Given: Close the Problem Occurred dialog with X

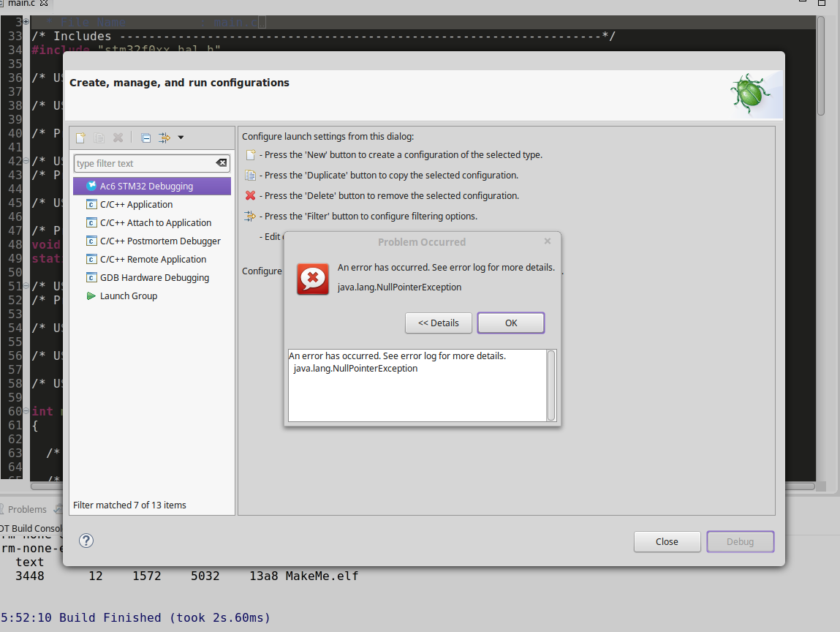Looking at the screenshot, I should (x=548, y=241).
